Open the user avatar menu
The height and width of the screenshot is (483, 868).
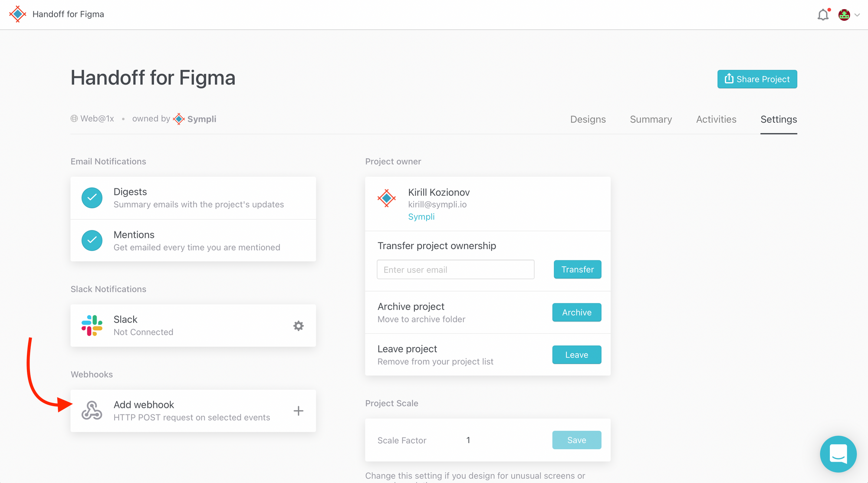tap(844, 15)
